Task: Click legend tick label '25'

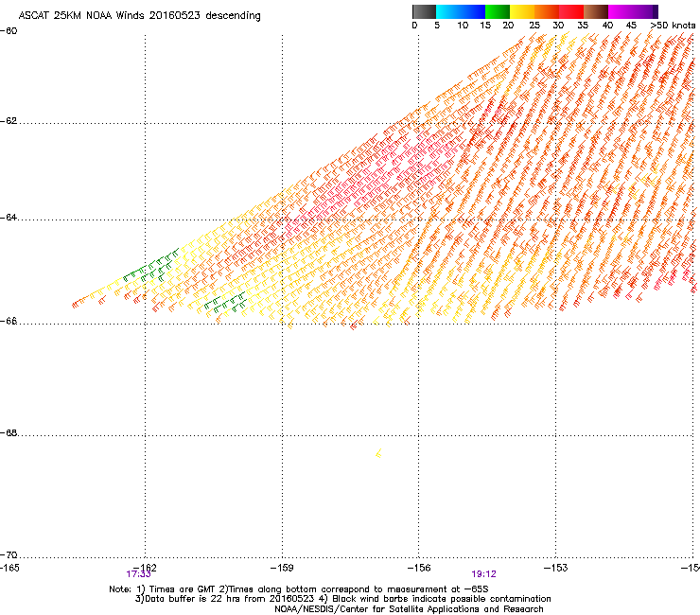Action: coord(534,26)
